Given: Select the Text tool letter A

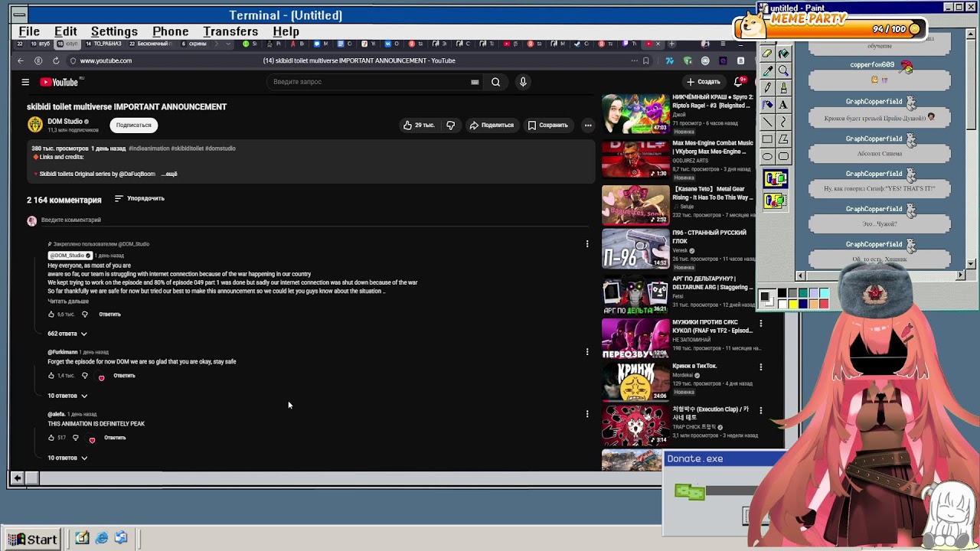Looking at the screenshot, I should tap(783, 105).
